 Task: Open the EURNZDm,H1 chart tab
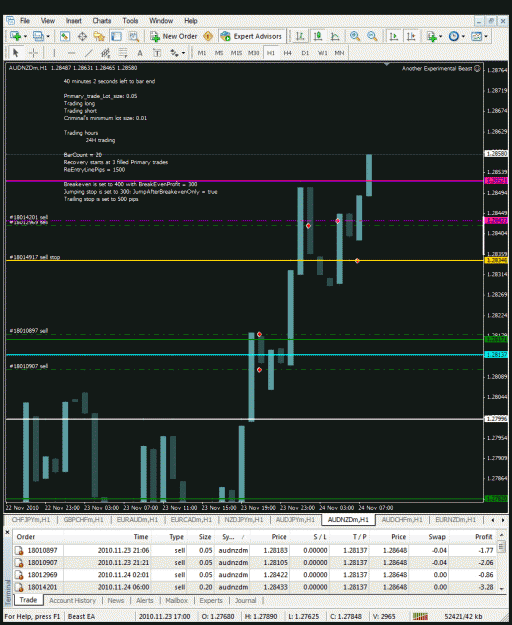(x=455, y=520)
